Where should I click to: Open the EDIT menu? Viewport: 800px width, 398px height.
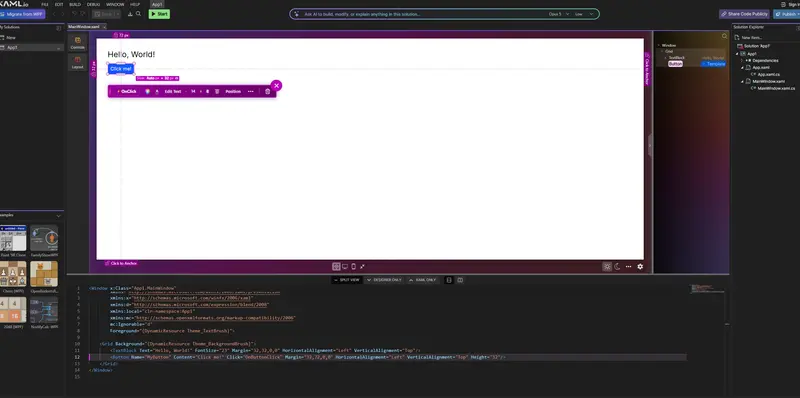(59, 4)
